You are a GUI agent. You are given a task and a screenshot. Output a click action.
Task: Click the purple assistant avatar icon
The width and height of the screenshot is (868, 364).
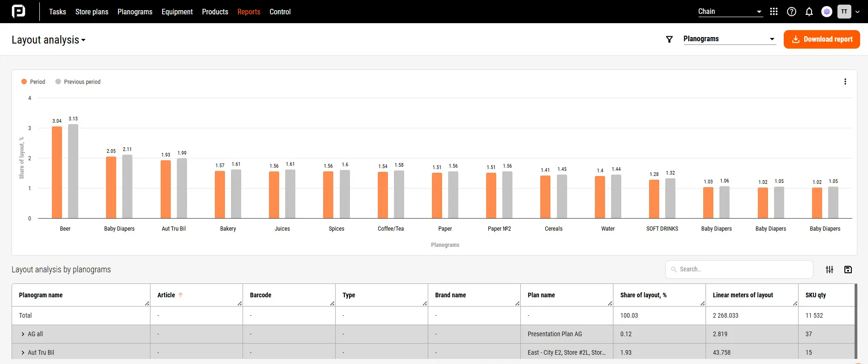pyautogui.click(x=826, y=12)
